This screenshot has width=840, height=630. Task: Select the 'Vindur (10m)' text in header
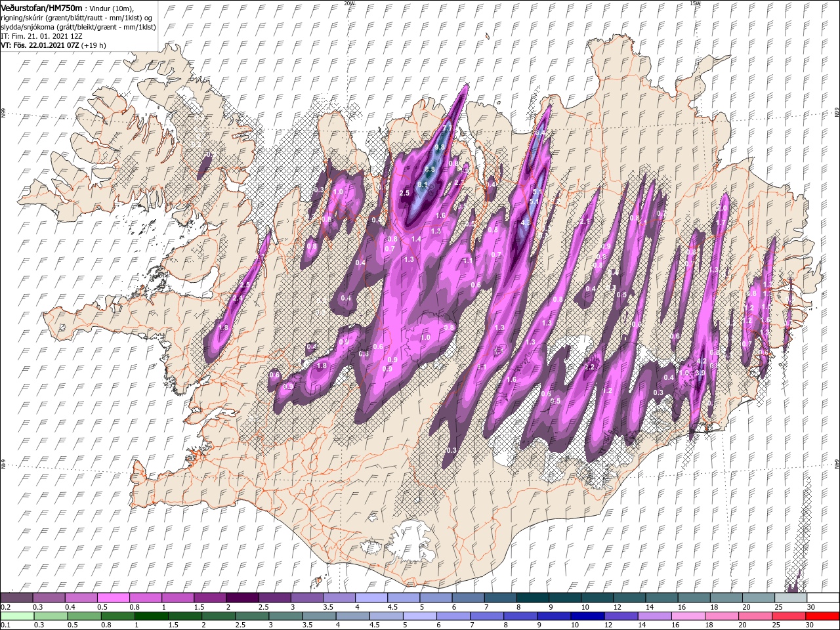click(x=112, y=8)
